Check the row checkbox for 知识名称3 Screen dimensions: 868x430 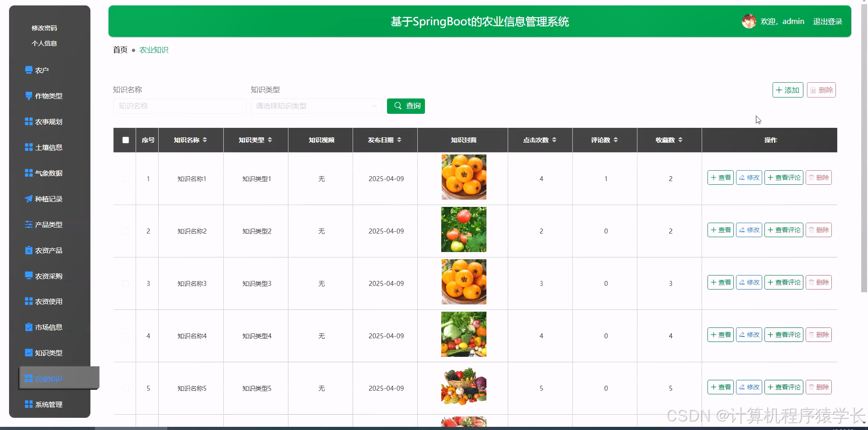click(x=126, y=284)
